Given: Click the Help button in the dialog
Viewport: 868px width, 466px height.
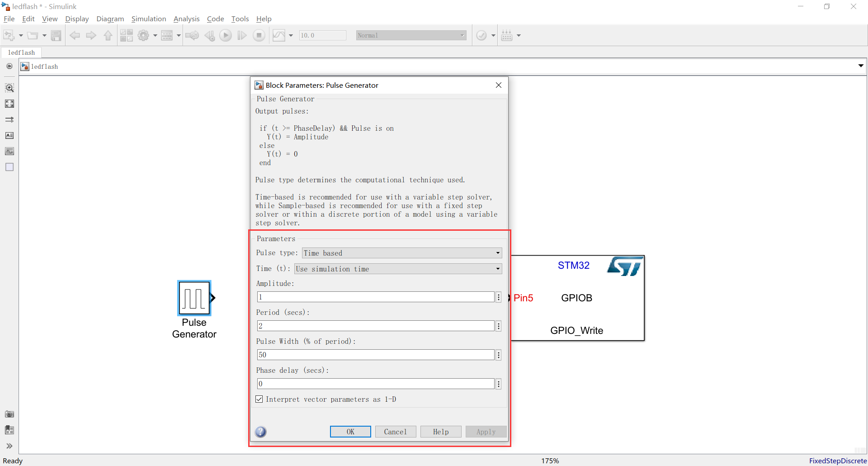Looking at the screenshot, I should coord(440,432).
